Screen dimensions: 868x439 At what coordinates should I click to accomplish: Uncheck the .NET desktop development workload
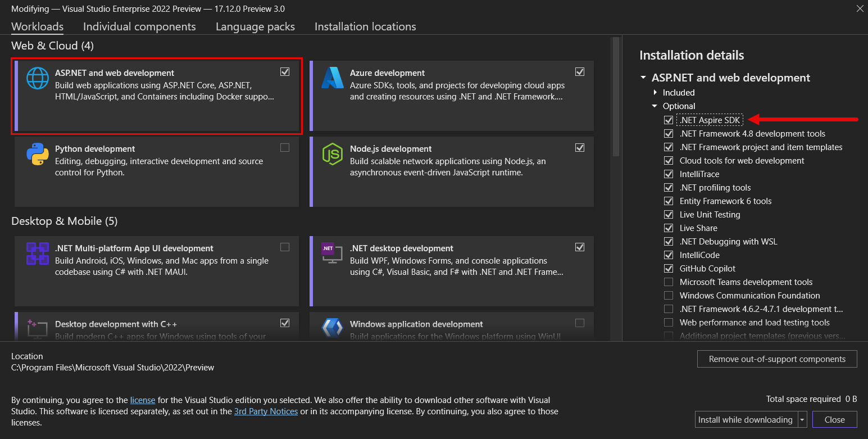click(x=580, y=247)
